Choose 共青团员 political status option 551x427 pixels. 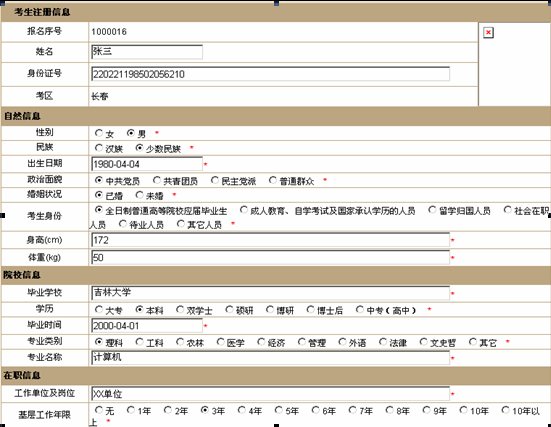pyautogui.click(x=157, y=180)
